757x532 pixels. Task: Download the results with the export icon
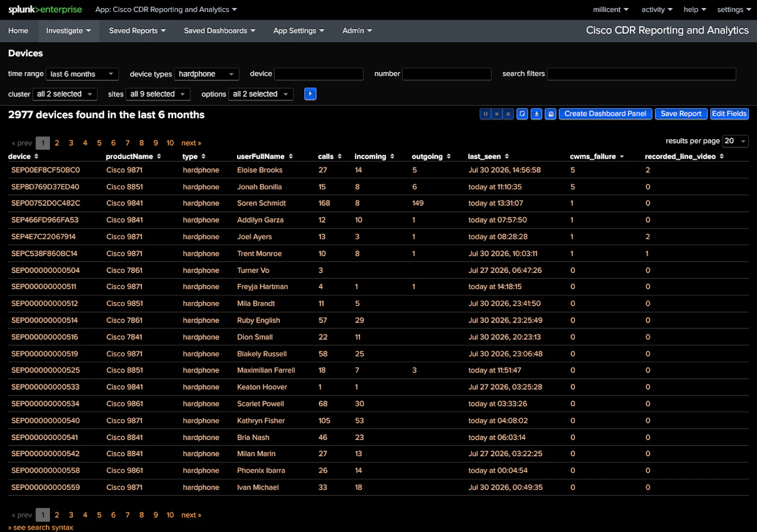537,114
